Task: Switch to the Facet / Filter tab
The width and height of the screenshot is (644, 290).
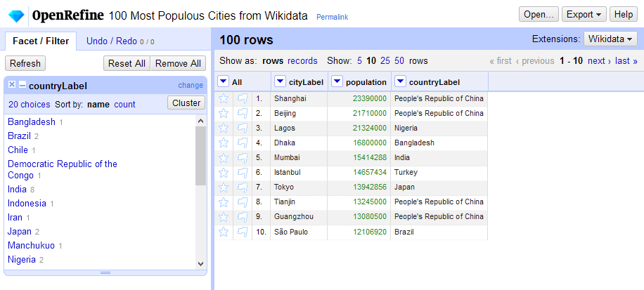Action: pyautogui.click(x=40, y=41)
